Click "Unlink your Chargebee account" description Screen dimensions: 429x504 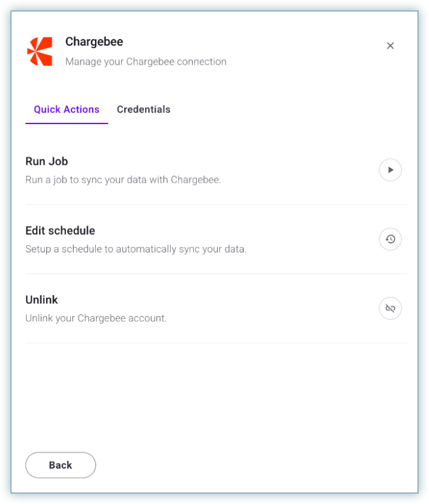pos(96,318)
